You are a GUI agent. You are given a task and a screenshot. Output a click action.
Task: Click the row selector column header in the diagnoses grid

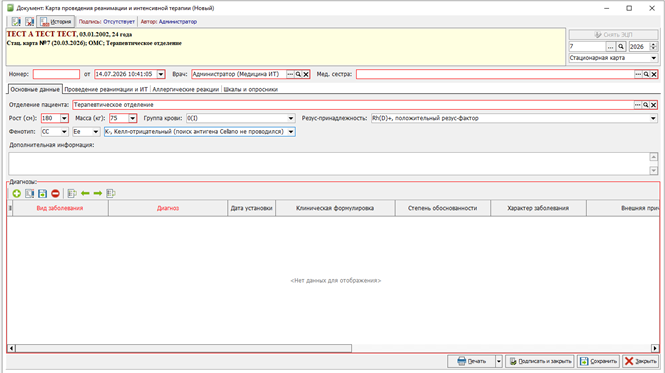(x=10, y=208)
